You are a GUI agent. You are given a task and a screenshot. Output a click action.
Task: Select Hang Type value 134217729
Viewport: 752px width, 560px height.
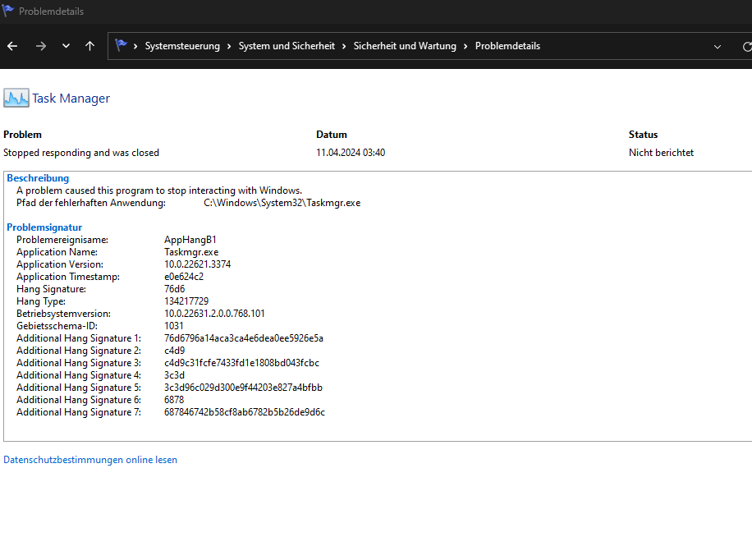point(186,301)
